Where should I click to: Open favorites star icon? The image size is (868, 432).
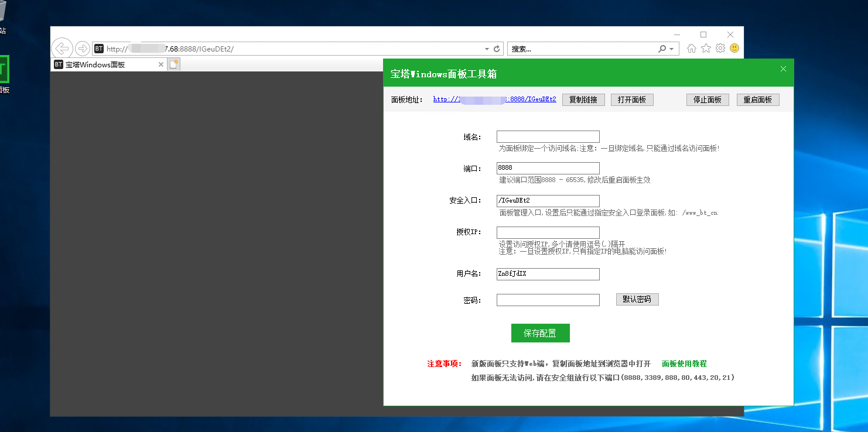(706, 49)
